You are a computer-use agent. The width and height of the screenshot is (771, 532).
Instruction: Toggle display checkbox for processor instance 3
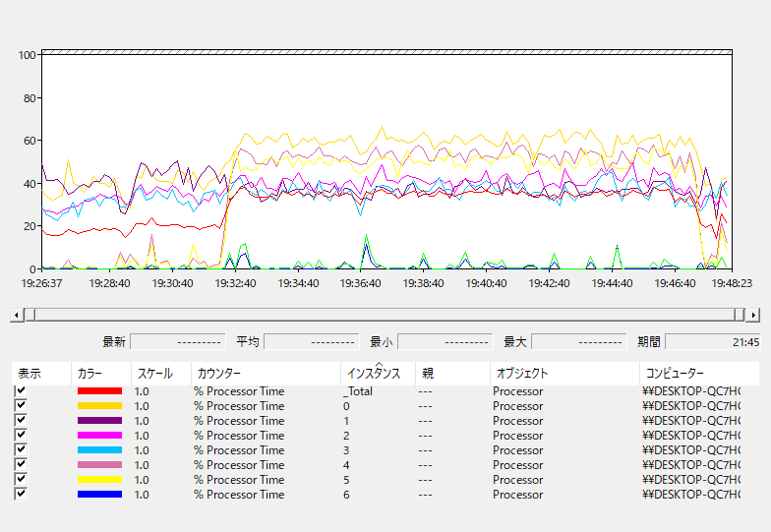[21, 450]
